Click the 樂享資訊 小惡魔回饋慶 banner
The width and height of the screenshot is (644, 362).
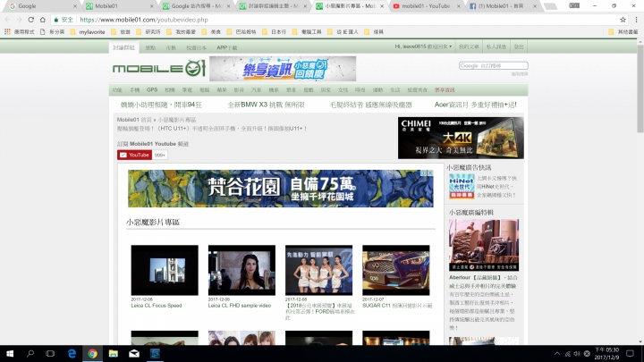(283, 69)
